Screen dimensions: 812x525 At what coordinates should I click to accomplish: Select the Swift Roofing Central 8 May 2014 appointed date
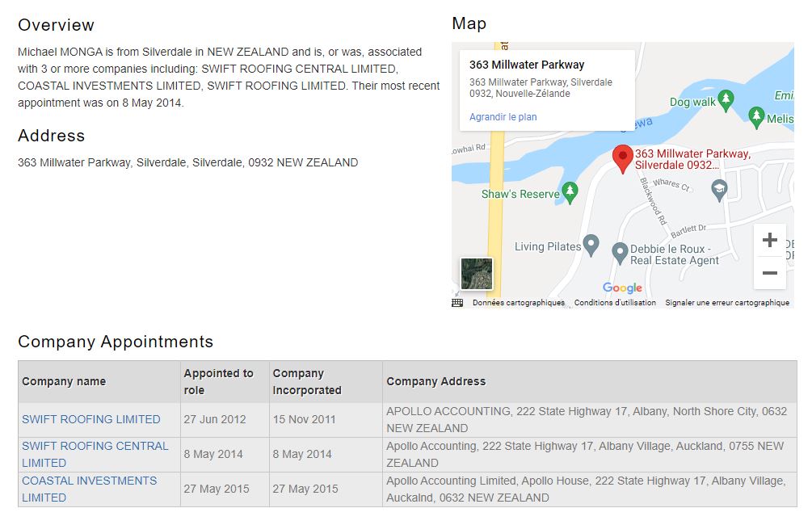tap(213, 454)
